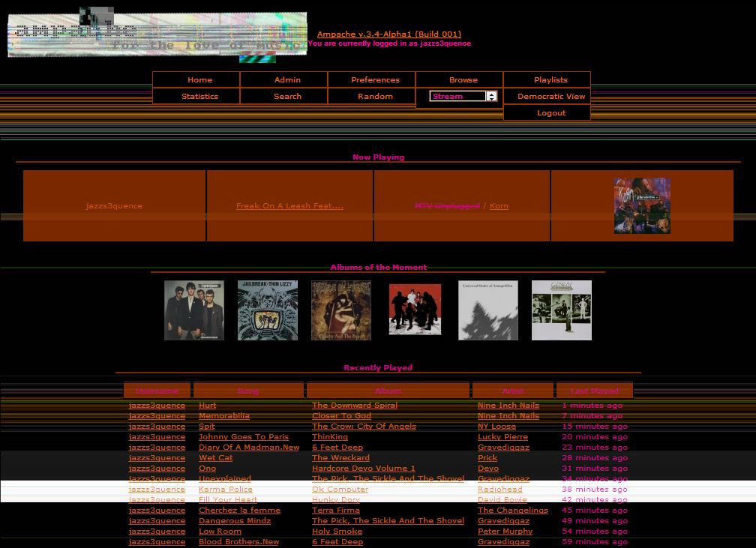Click jazzs3quence username in the Hurt row
Viewport: 756px width, 548px height.
[x=157, y=406]
